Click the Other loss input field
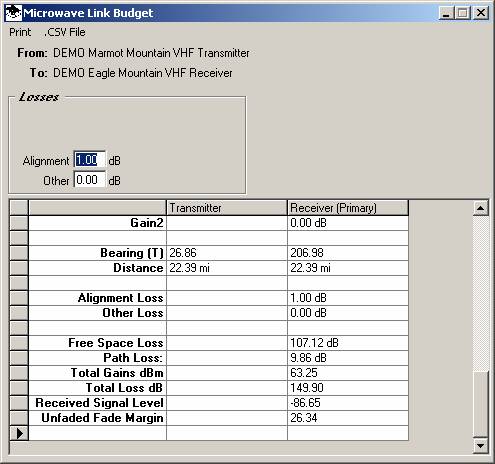Image resolution: width=495 pixels, height=464 pixels. pyautogui.click(x=90, y=180)
